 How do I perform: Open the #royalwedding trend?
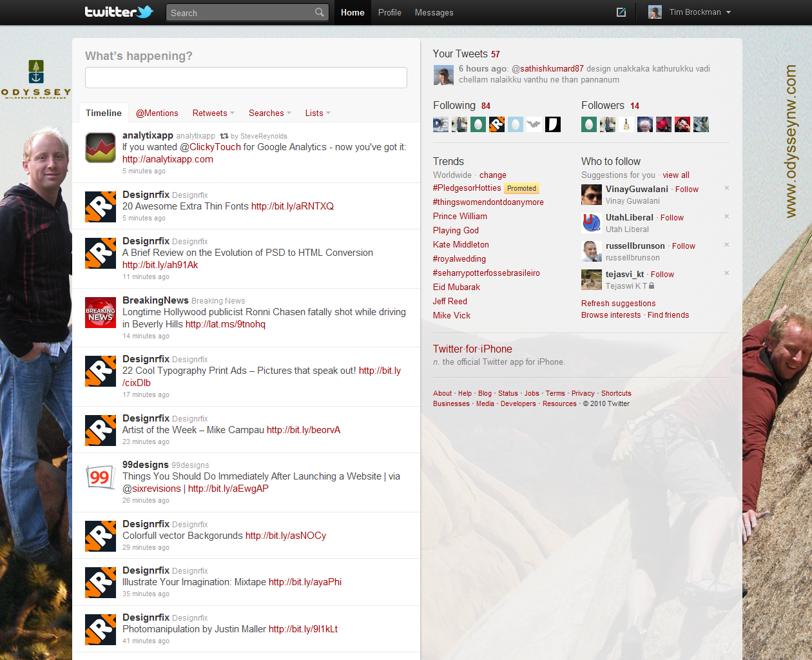[x=459, y=259]
